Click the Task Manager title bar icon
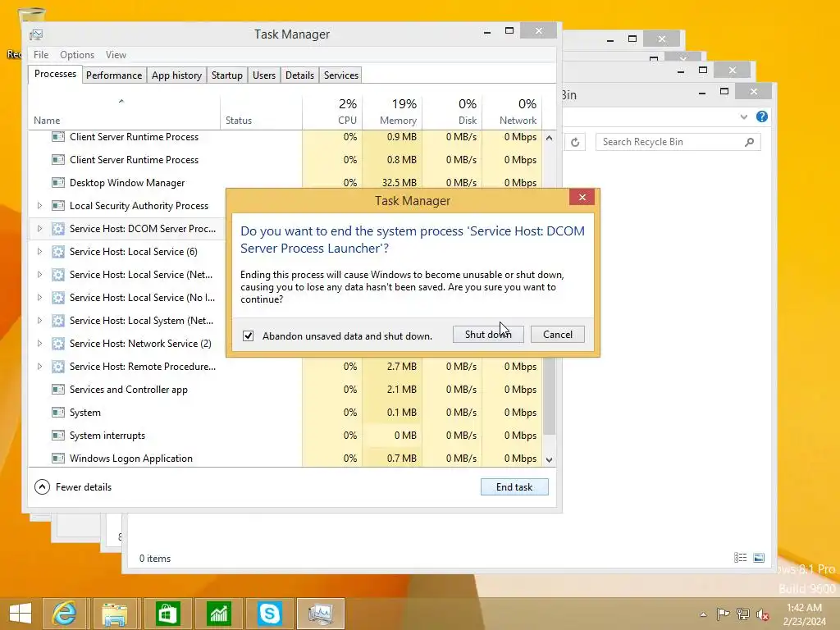 click(x=36, y=34)
